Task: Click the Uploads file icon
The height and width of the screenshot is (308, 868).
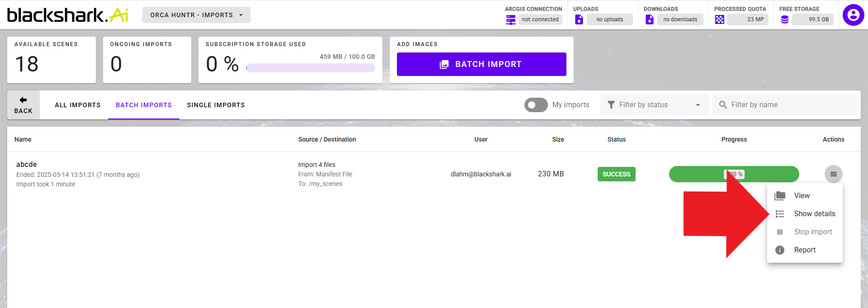Action: pyautogui.click(x=579, y=19)
